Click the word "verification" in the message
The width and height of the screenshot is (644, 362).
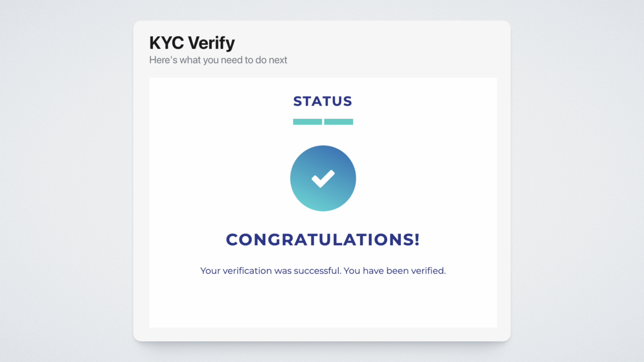[x=247, y=271]
